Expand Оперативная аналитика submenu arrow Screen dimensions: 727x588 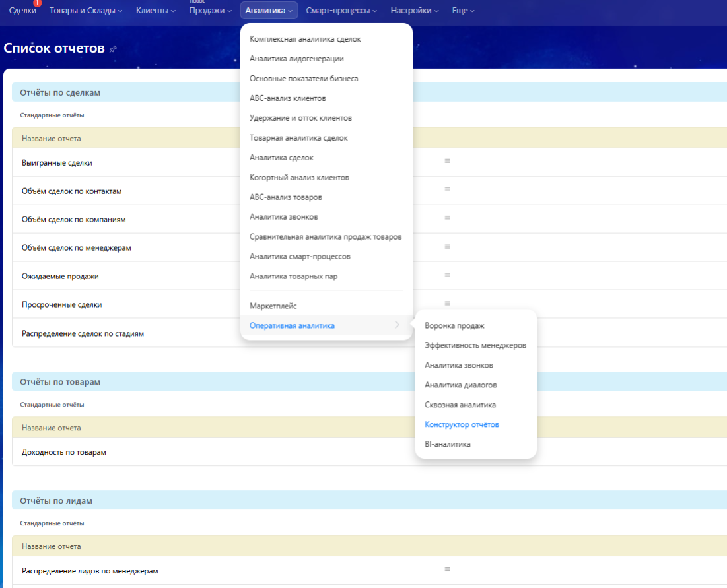[x=397, y=325]
